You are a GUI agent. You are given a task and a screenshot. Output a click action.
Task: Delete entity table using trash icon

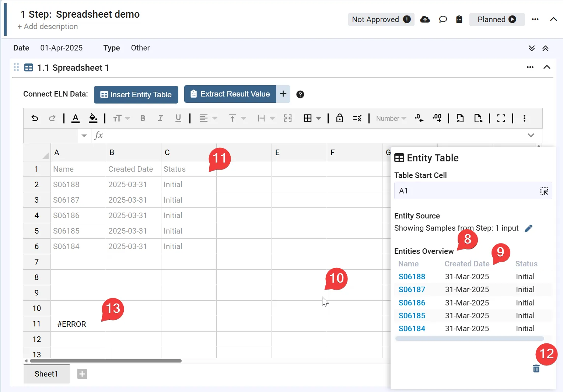(536, 368)
